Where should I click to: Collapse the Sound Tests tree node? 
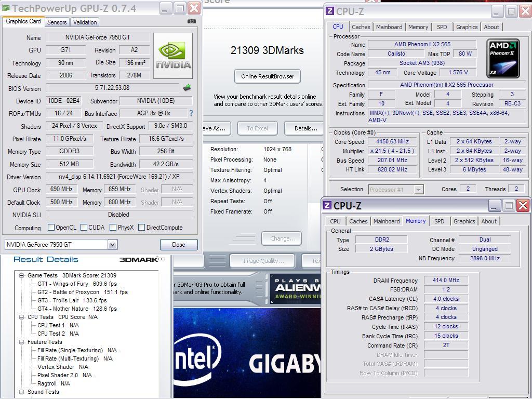(x=21, y=392)
